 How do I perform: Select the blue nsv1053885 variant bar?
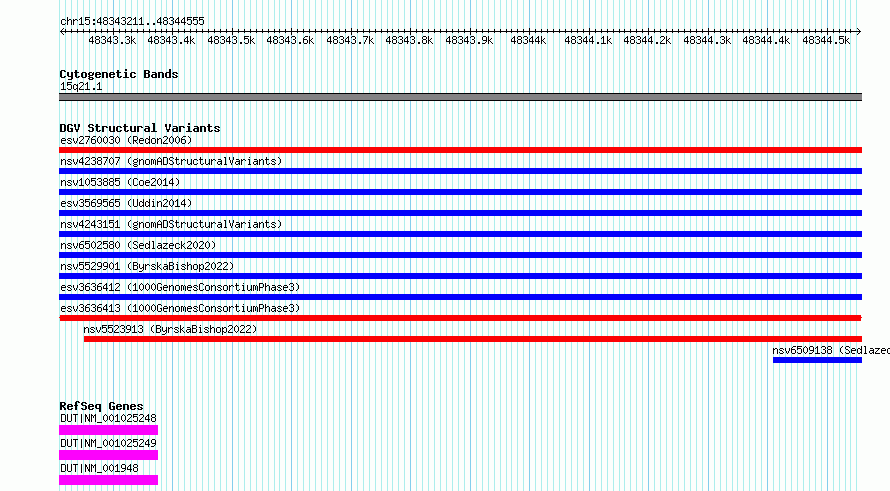click(x=460, y=192)
